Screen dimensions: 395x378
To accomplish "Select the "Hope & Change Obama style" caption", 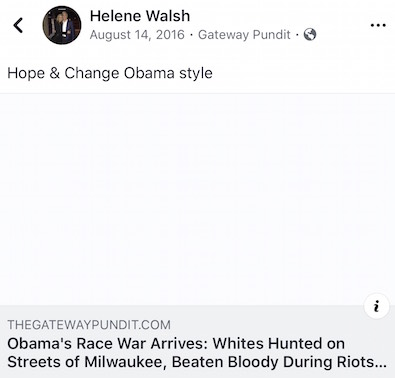I will pos(110,73).
